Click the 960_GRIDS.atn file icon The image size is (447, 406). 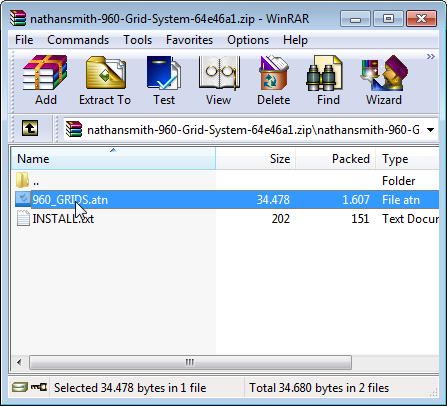point(23,199)
